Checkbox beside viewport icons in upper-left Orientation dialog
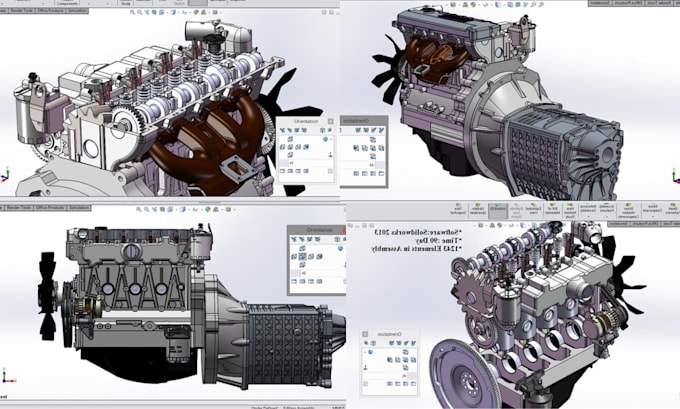This screenshot has width=680, height=409. tap(330, 171)
